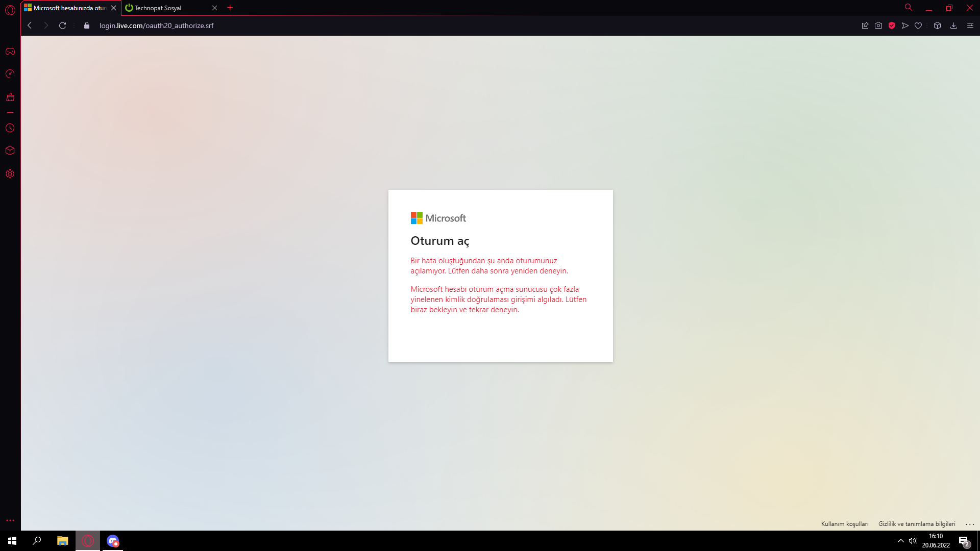Image resolution: width=980 pixels, height=551 pixels.
Task: Open History clock icon in sidebar
Action: coord(10,128)
